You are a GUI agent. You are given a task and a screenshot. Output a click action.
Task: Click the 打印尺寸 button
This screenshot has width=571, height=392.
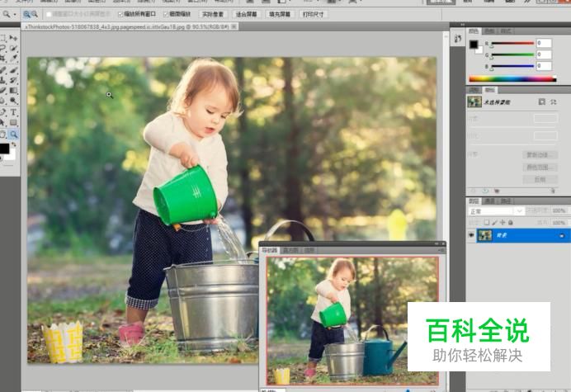point(314,15)
